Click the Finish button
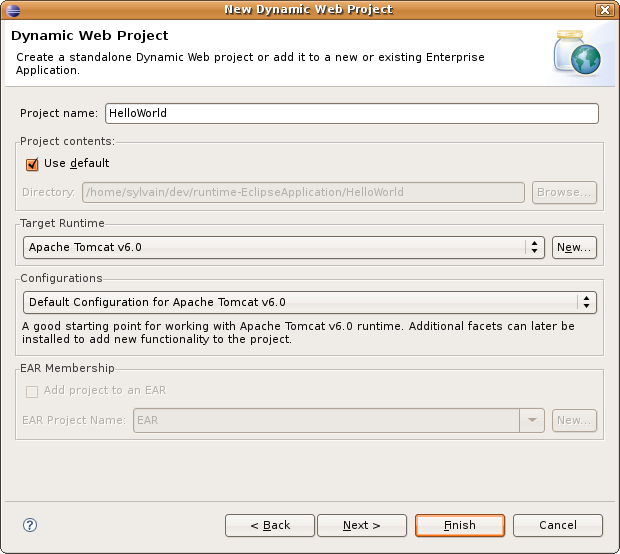 (x=460, y=525)
